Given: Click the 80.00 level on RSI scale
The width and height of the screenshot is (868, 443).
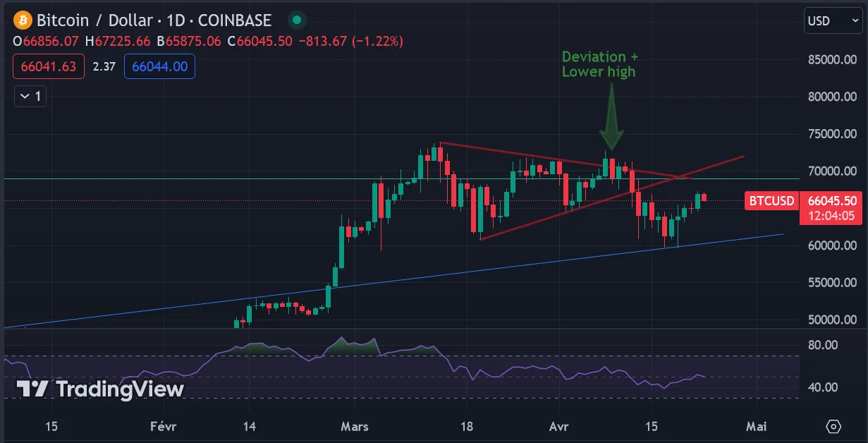Looking at the screenshot, I should [x=822, y=345].
